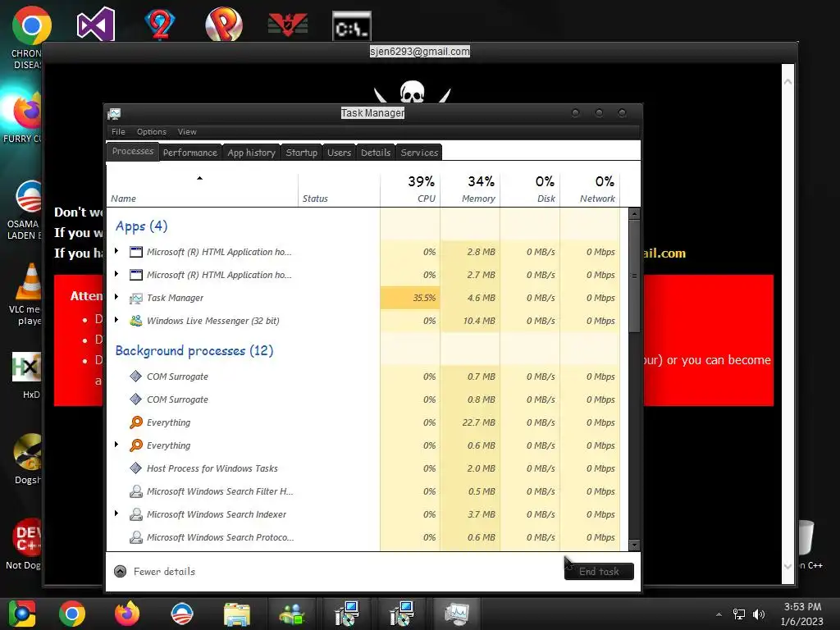The image size is (840, 630).
Task: Click process list scroll up arrow
Action: [x=634, y=214]
